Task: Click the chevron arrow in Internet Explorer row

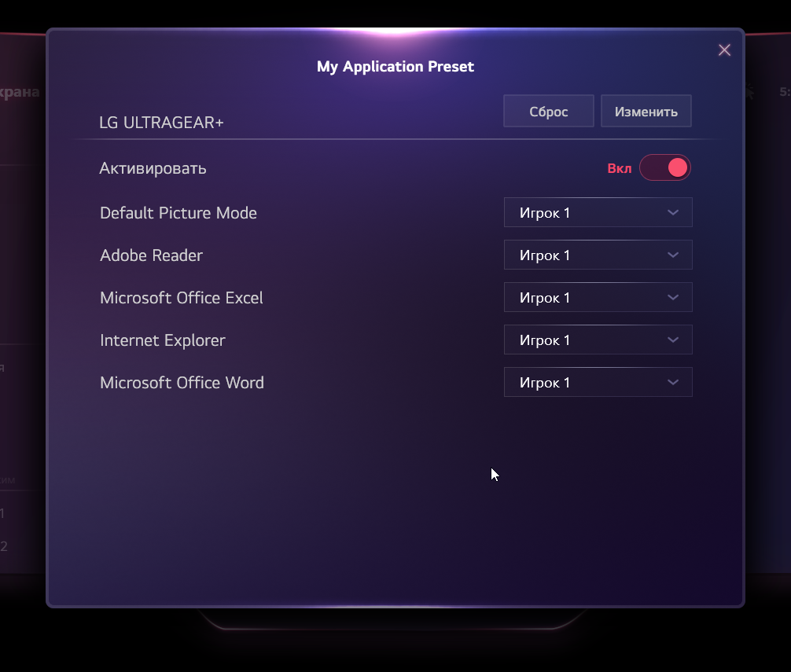Action: click(673, 340)
